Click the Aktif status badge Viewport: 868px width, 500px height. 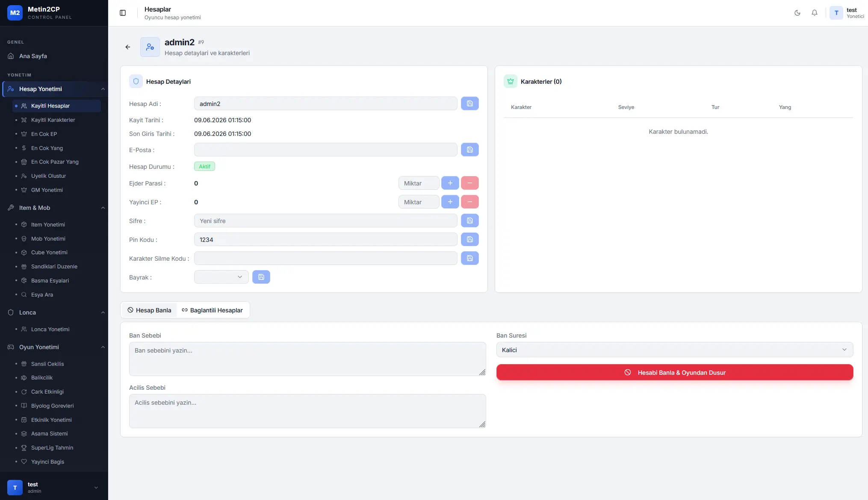pos(204,166)
